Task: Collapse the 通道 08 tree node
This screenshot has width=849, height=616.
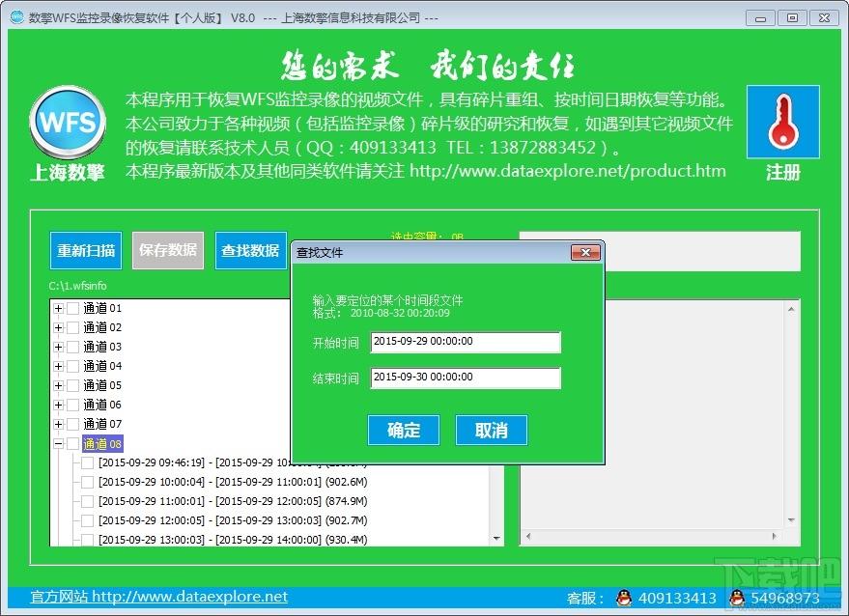Action: (x=59, y=444)
